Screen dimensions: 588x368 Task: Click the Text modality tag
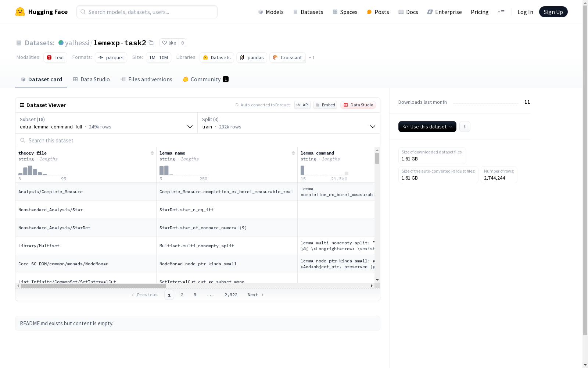[x=55, y=57]
